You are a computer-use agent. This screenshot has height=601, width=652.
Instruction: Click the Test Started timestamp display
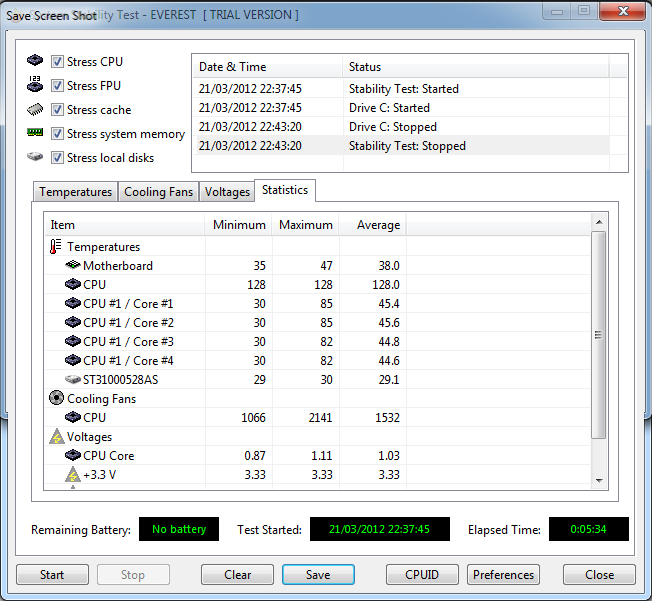pos(380,529)
